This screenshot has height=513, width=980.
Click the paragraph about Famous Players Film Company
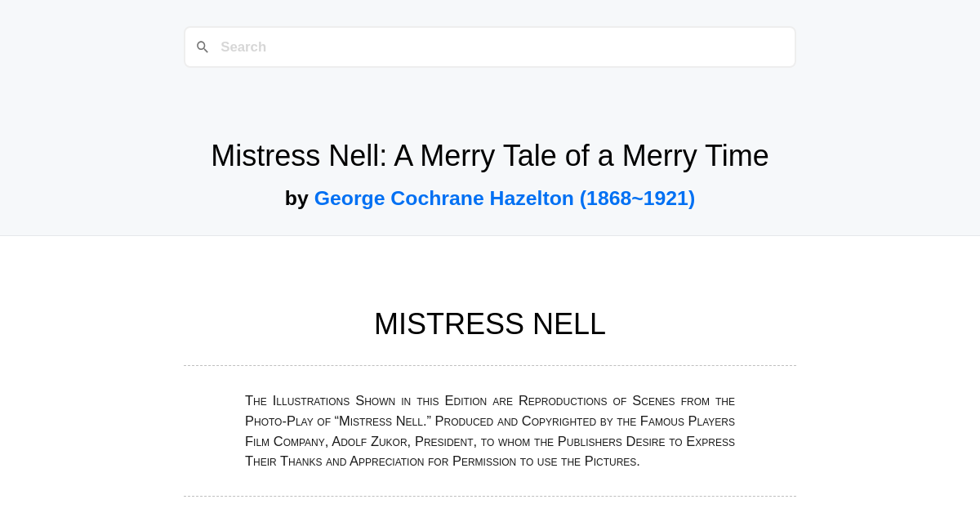(x=490, y=430)
